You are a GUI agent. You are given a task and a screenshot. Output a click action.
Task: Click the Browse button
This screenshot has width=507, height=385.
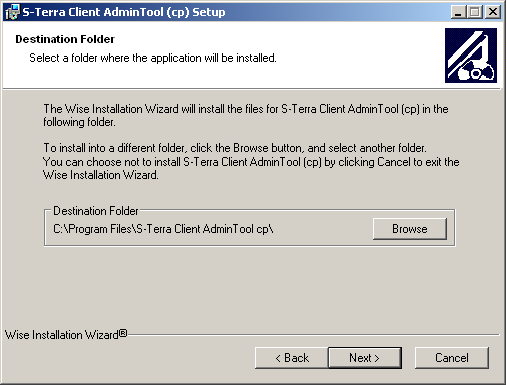point(410,229)
